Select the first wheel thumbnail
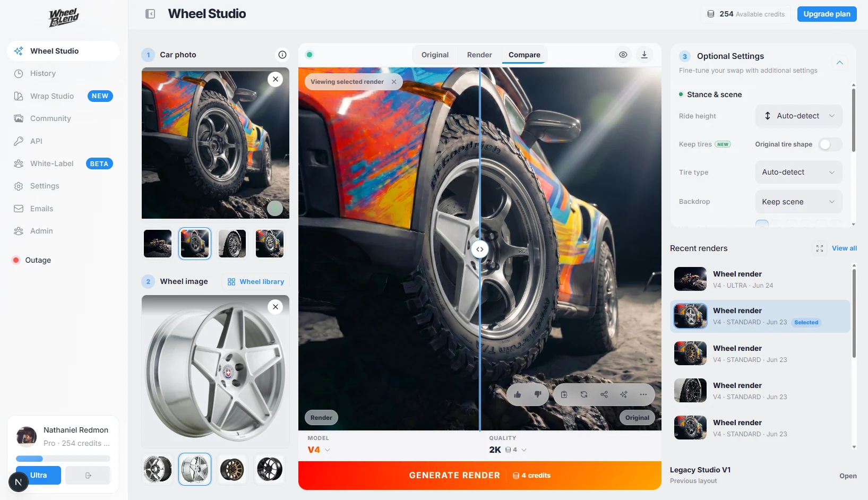Viewport: 868px width, 500px height. (158, 469)
